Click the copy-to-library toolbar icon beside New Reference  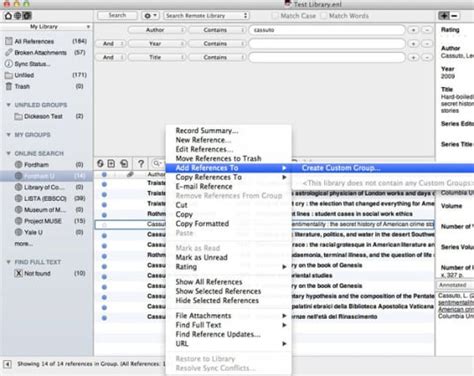124,163
